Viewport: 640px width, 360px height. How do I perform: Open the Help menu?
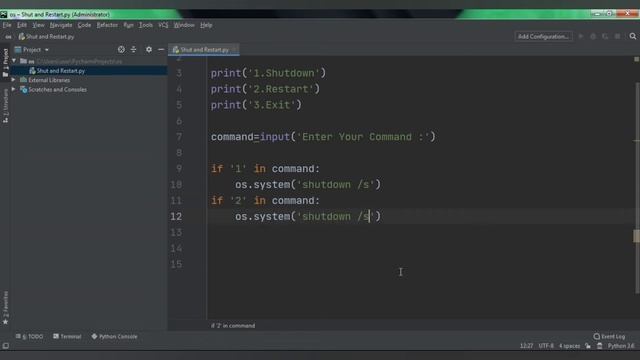click(x=206, y=25)
